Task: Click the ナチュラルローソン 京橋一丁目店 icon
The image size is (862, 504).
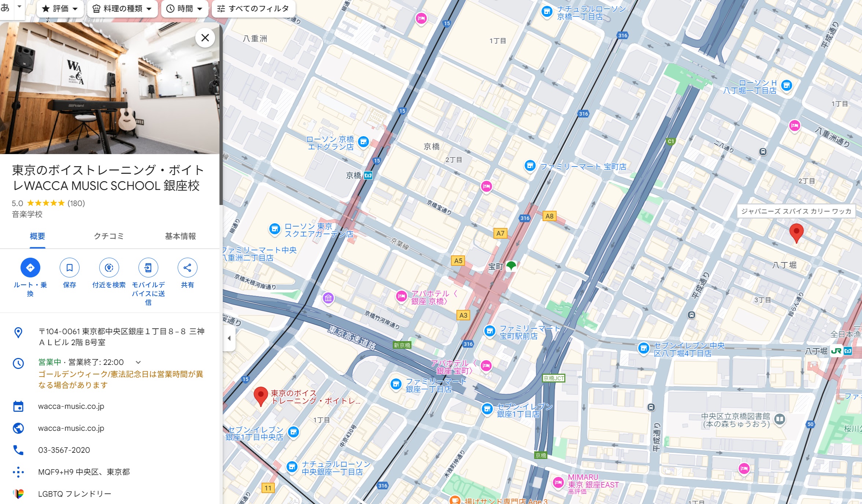Action: coord(547,12)
